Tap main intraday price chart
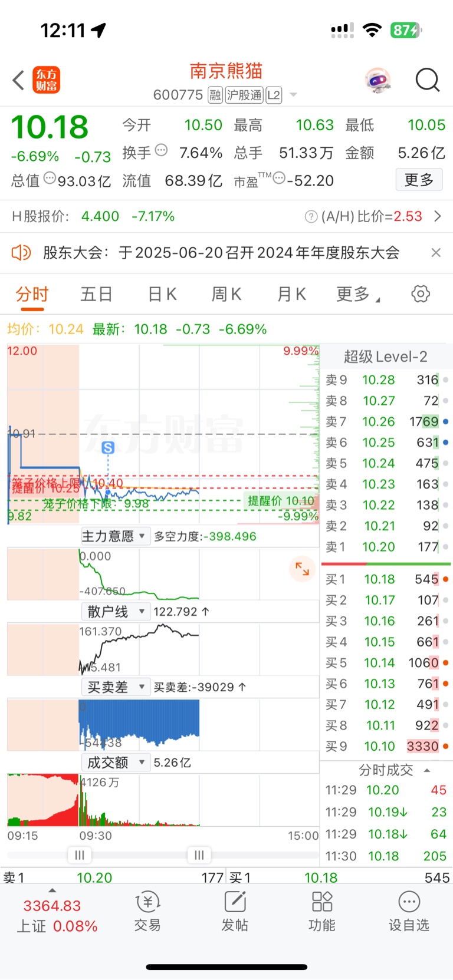This screenshot has height=980, width=453. pos(163,434)
